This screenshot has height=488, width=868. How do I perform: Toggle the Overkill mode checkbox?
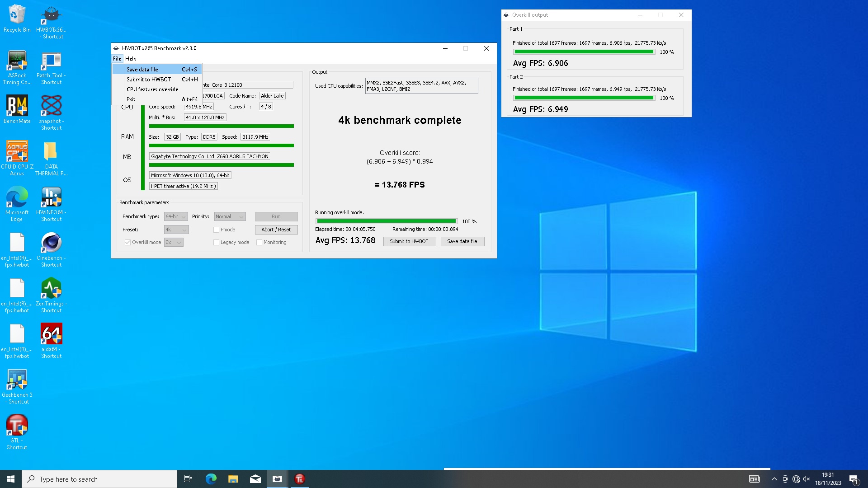pyautogui.click(x=127, y=242)
